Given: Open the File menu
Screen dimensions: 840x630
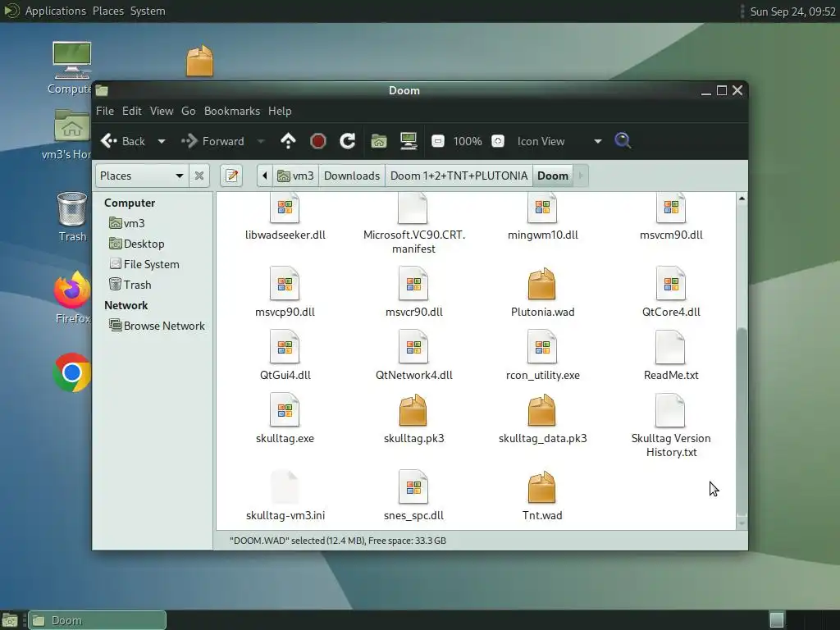Looking at the screenshot, I should tap(105, 111).
